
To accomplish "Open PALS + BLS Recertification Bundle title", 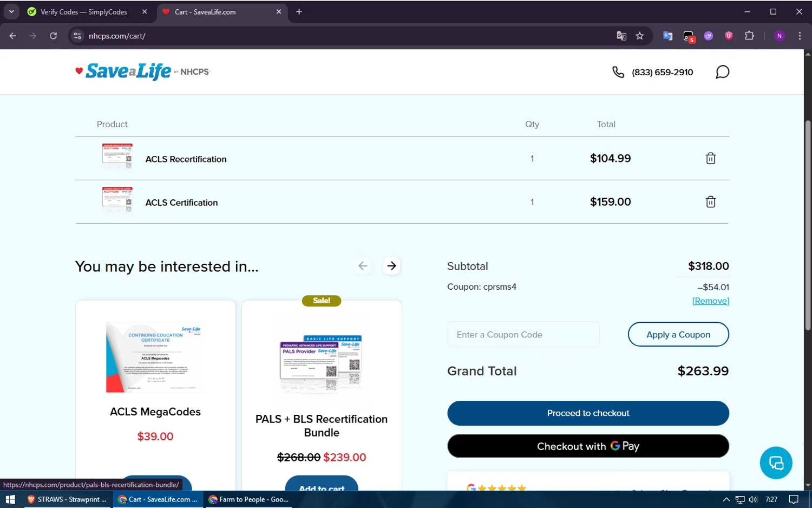I will (x=322, y=426).
